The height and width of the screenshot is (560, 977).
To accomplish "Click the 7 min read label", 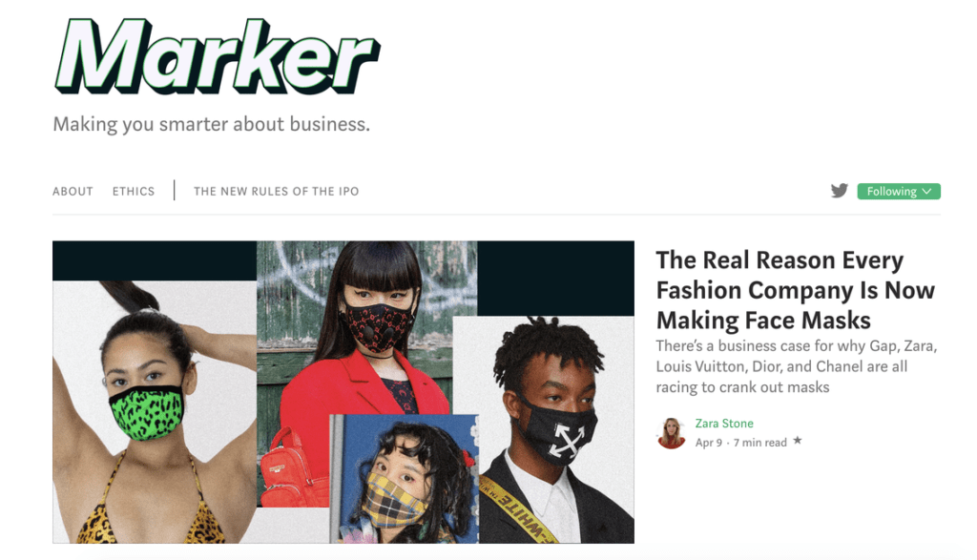I will coord(760,443).
